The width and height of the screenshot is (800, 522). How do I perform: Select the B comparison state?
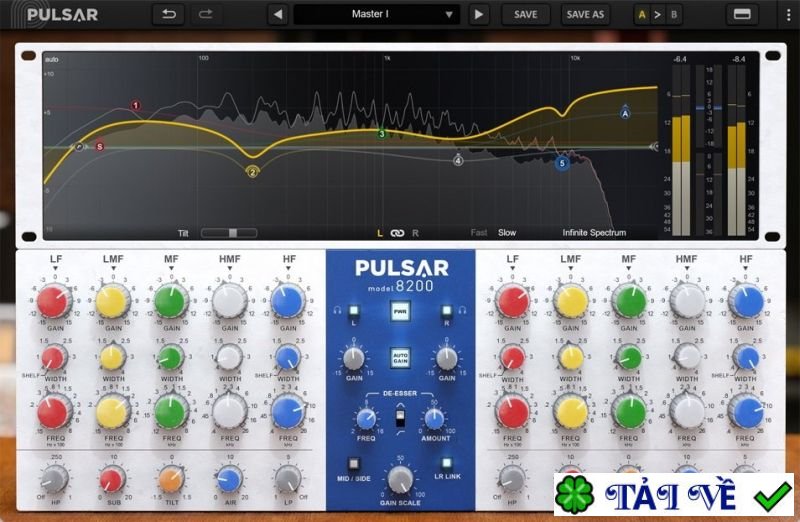674,15
